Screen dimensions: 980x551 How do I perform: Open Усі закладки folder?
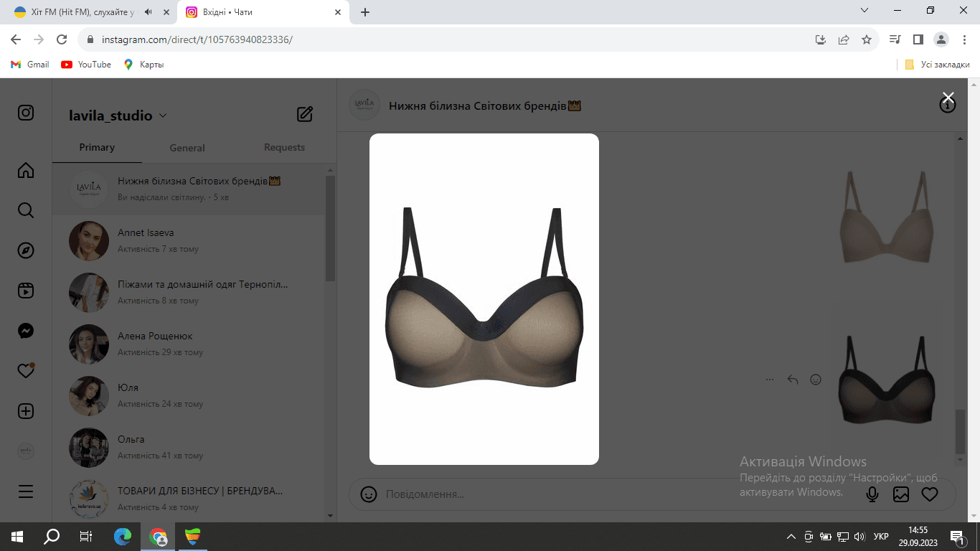(937, 65)
